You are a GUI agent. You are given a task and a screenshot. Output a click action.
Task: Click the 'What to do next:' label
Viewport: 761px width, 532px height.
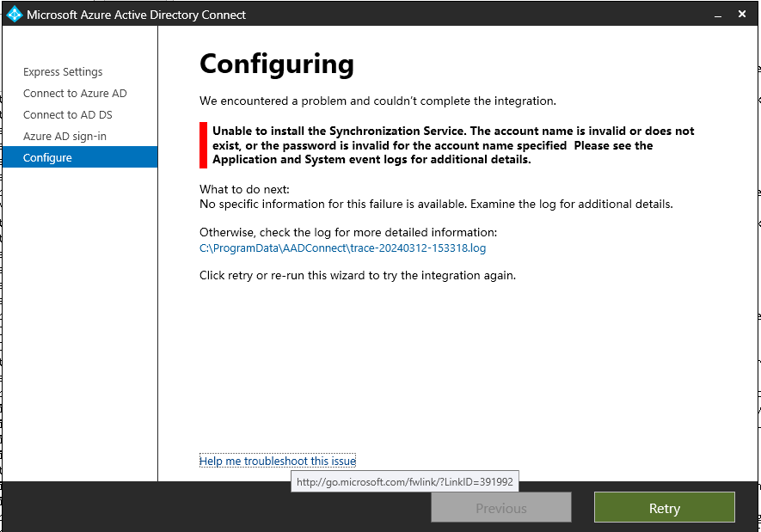pyautogui.click(x=244, y=189)
